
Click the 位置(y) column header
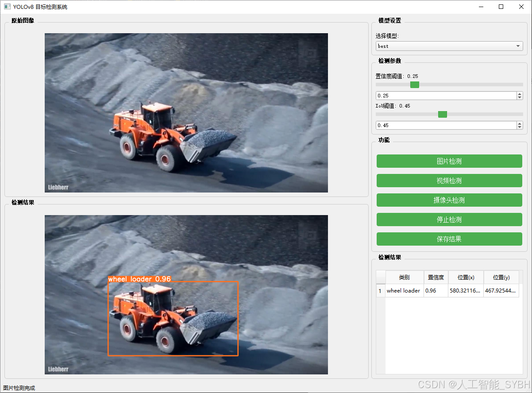tap(501, 277)
